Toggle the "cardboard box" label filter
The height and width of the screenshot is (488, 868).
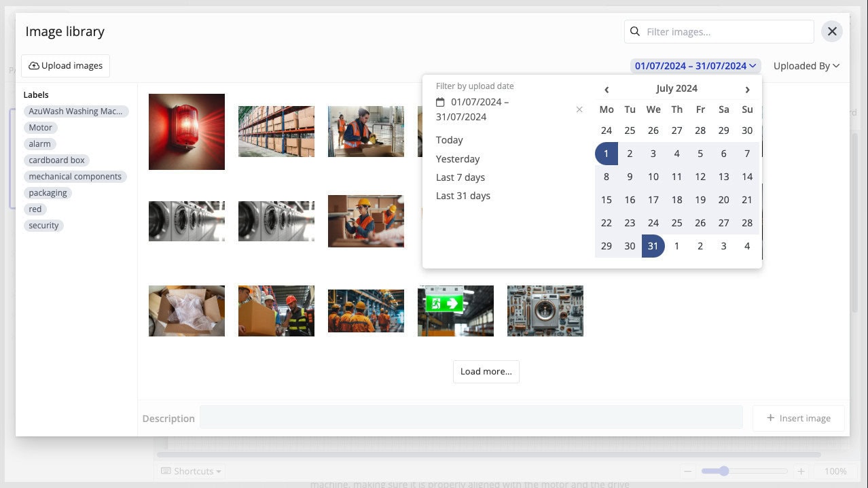pos(57,160)
